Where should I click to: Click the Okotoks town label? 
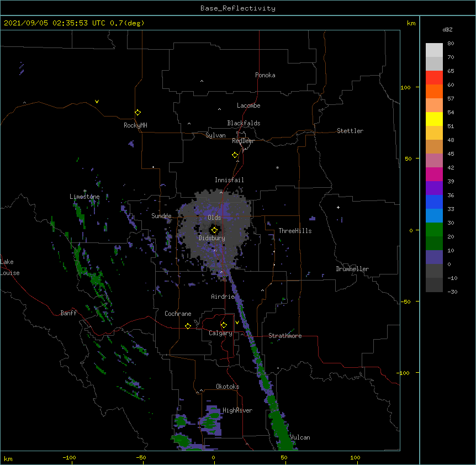(x=228, y=387)
